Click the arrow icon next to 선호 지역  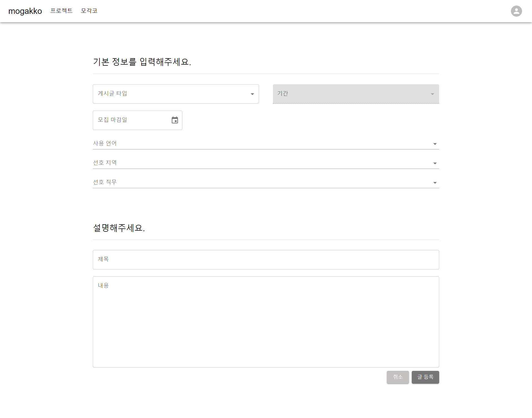point(435,163)
